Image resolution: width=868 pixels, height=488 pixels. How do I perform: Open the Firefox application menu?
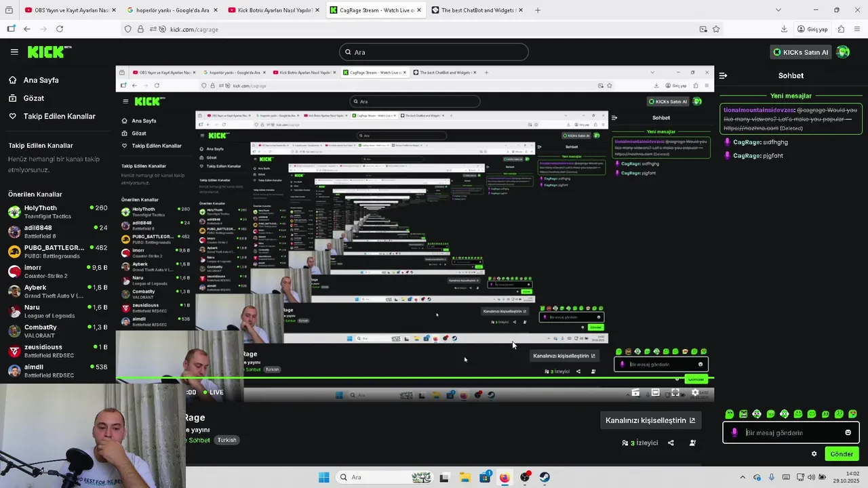[858, 29]
